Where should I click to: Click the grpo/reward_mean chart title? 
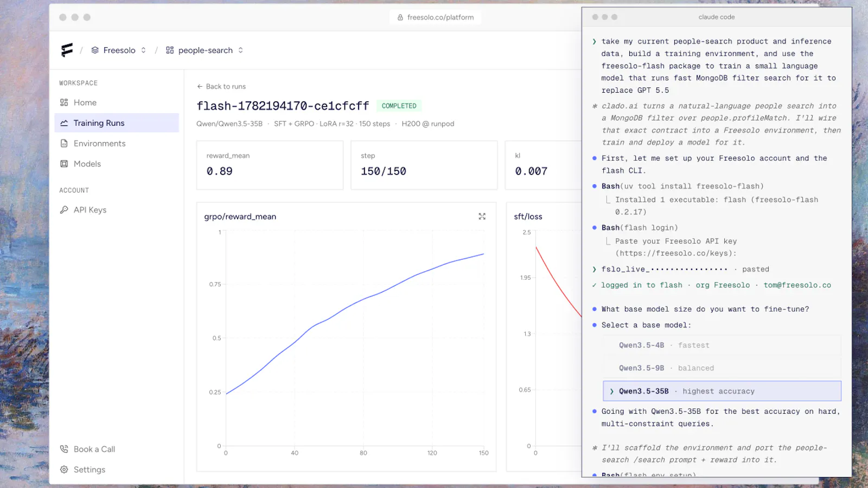point(240,216)
